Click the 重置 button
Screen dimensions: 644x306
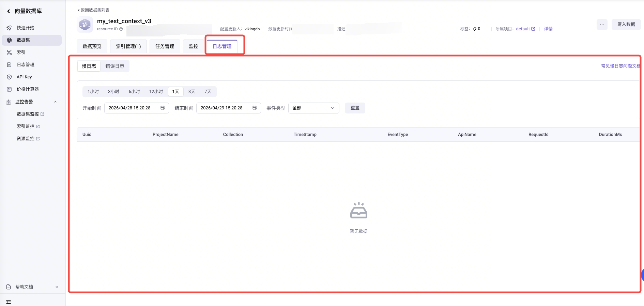(355, 108)
